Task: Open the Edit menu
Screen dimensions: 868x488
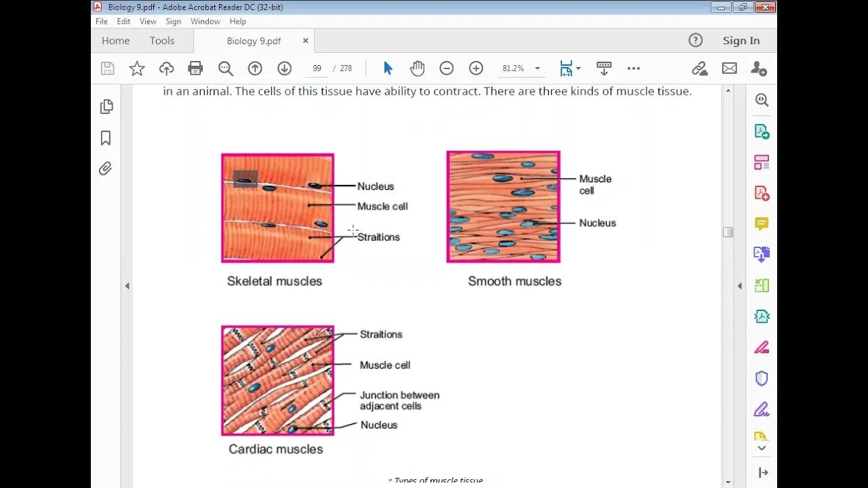Action: [123, 22]
